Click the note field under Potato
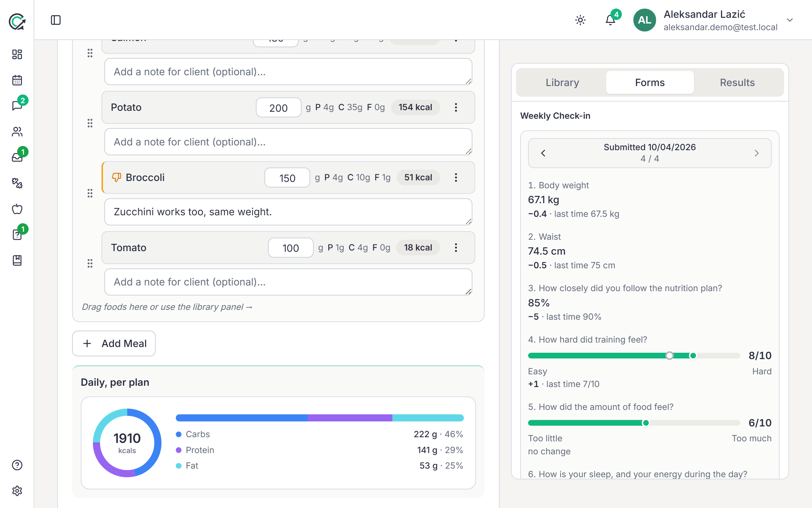 click(x=288, y=142)
